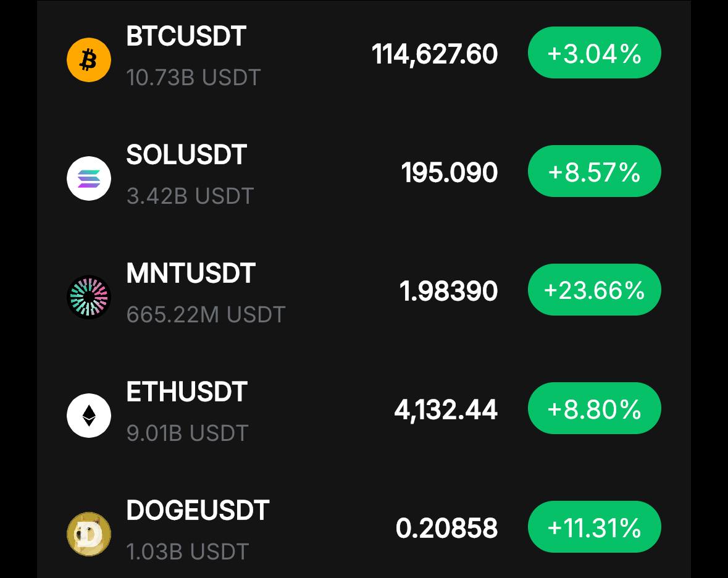Select the DOGEUSDT pair name
Screen dimensions: 728x578
[x=198, y=511]
